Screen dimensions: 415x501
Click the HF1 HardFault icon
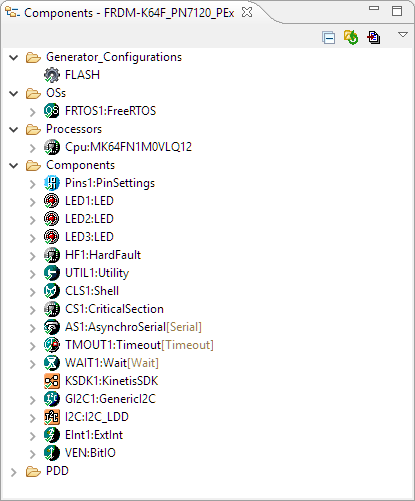click(52, 255)
